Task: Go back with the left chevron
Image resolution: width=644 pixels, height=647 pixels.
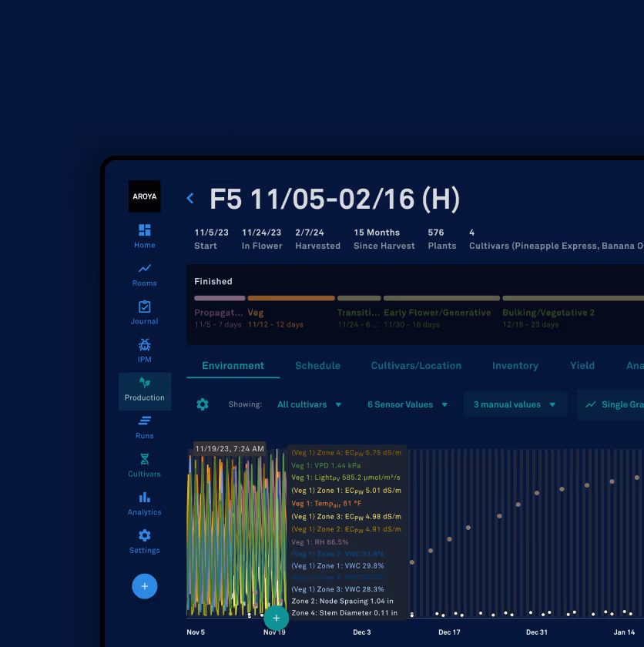Action: (x=190, y=198)
